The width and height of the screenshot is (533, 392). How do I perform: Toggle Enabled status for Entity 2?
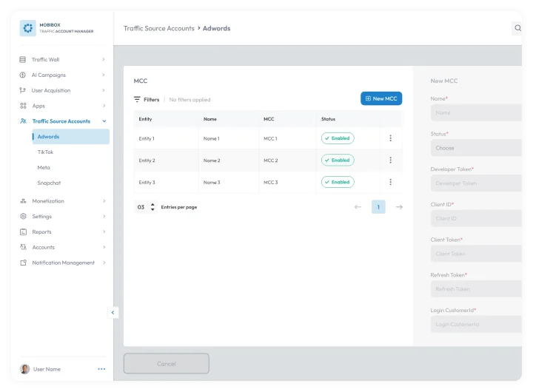click(338, 160)
